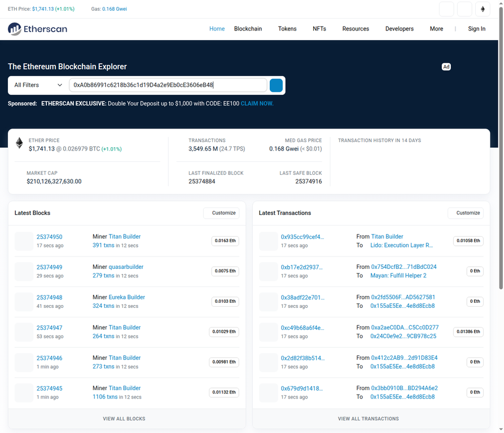Click the page vertical scrollbar

point(501,148)
